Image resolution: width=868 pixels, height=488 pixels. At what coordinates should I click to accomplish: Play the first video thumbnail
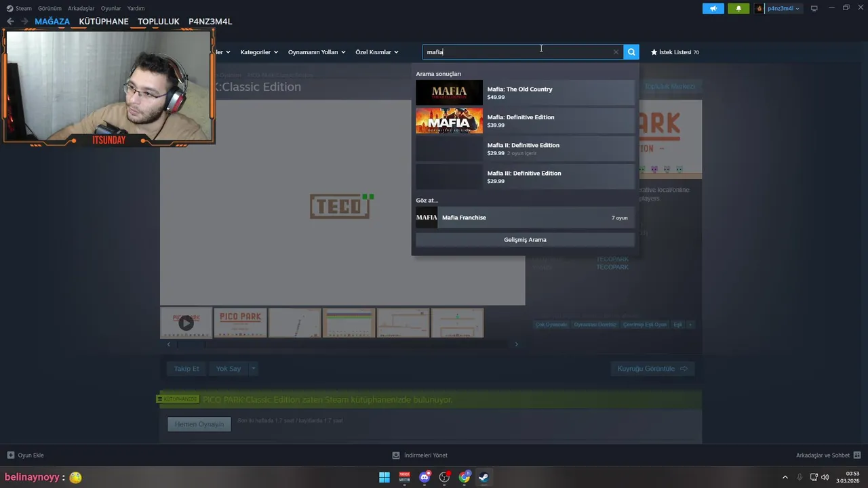pyautogui.click(x=186, y=323)
